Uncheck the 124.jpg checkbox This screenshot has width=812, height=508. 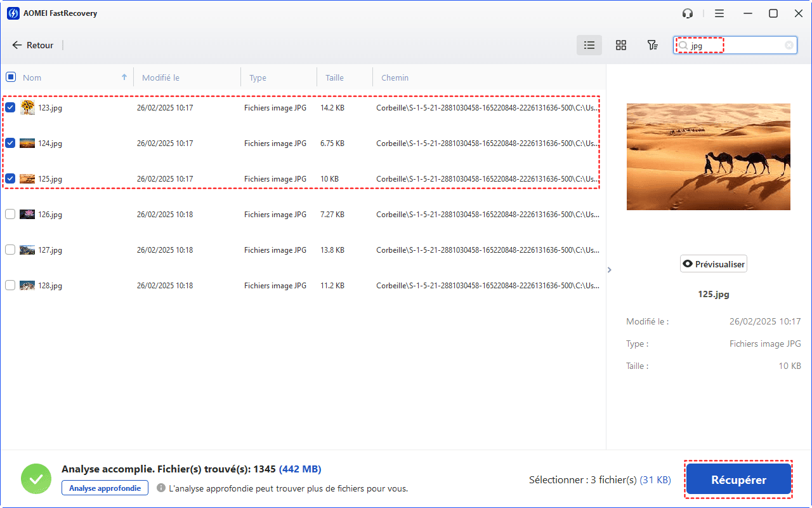pyautogui.click(x=10, y=144)
